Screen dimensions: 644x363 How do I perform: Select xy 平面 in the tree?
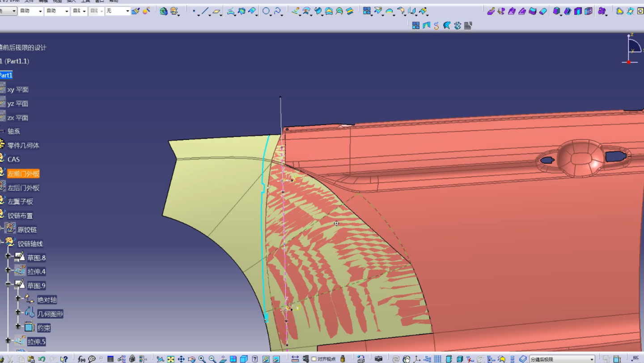[18, 90]
